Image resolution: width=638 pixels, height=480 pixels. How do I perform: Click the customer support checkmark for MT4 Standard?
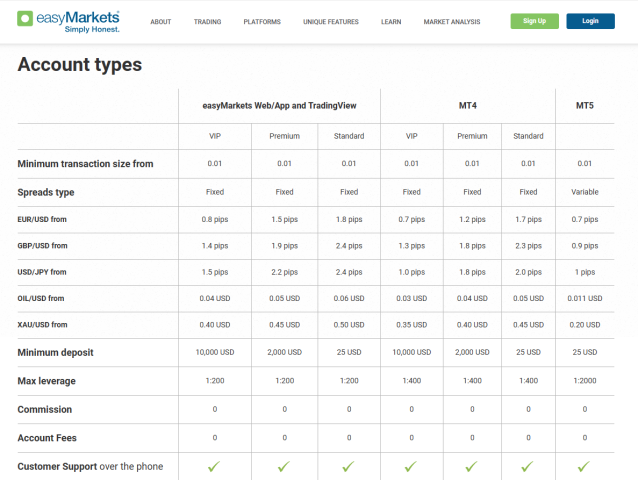point(527,467)
